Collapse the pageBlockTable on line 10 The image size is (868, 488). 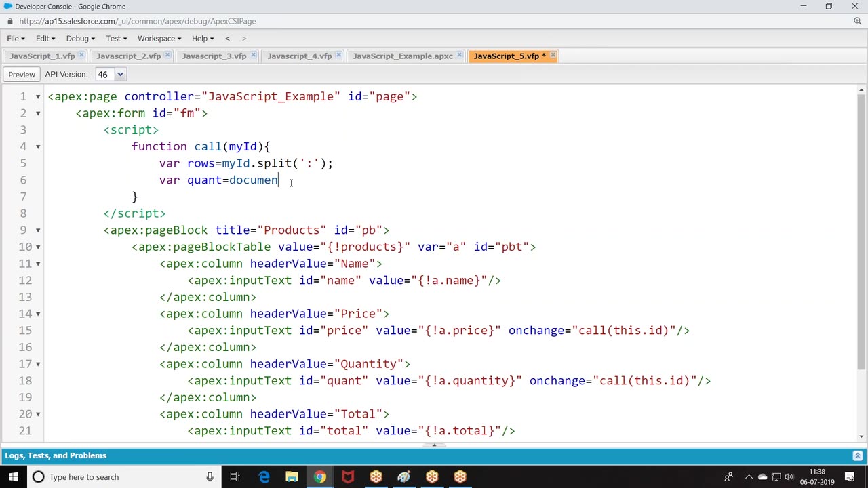(38, 247)
